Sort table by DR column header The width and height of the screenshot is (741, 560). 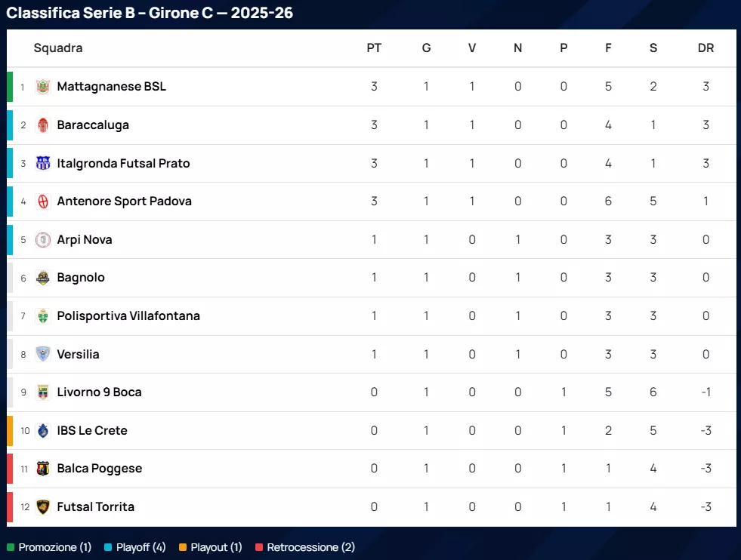[705, 48]
